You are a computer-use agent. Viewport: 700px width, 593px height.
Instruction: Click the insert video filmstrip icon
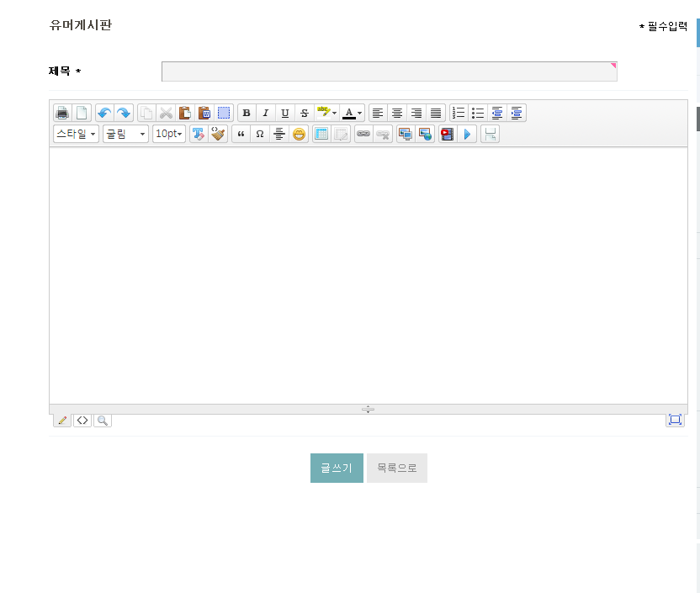click(x=448, y=134)
